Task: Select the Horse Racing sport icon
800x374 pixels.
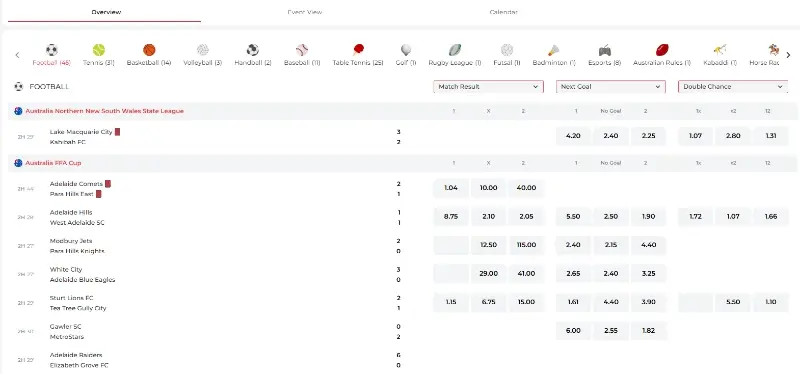Action: coord(774,50)
